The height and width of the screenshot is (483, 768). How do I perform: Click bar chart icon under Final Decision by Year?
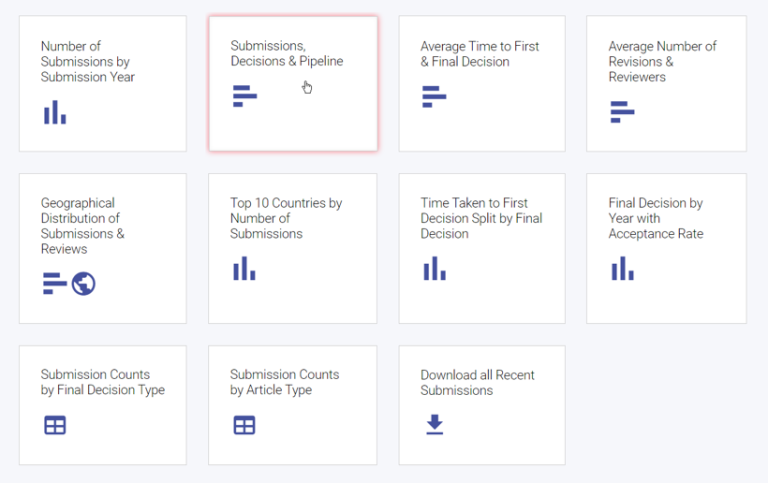point(623,268)
